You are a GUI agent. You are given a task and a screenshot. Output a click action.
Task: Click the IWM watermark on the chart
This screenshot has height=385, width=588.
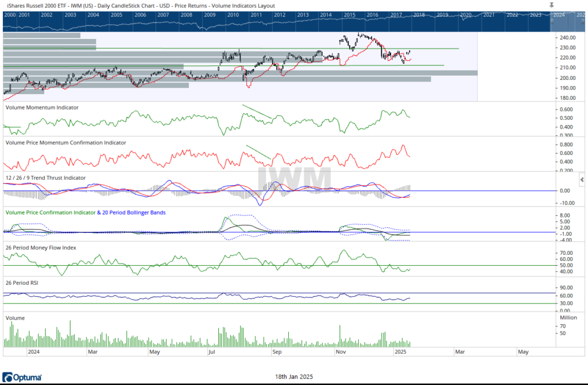295,180
